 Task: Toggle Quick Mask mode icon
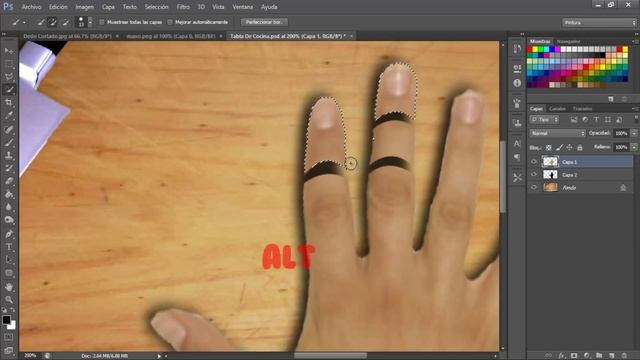pos(9,338)
